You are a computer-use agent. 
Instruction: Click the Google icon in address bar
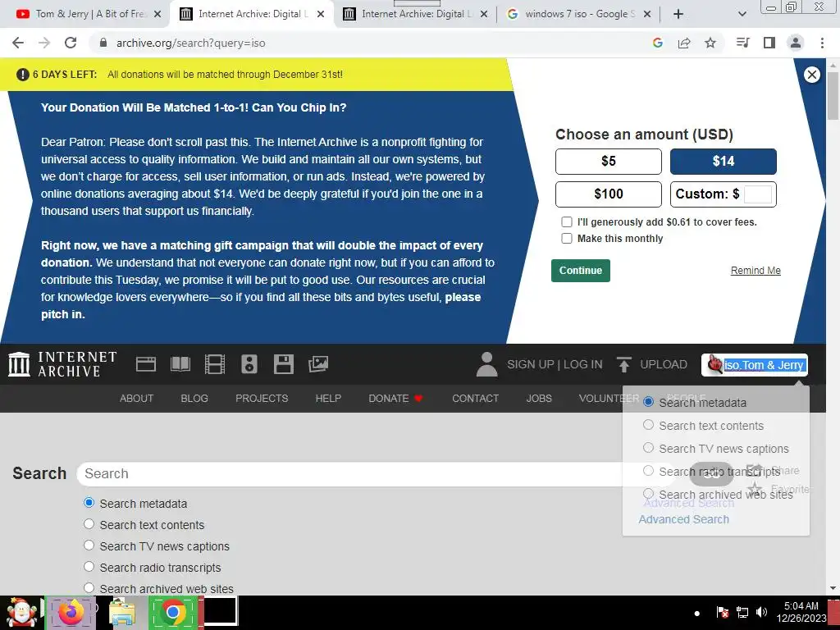[x=657, y=43]
